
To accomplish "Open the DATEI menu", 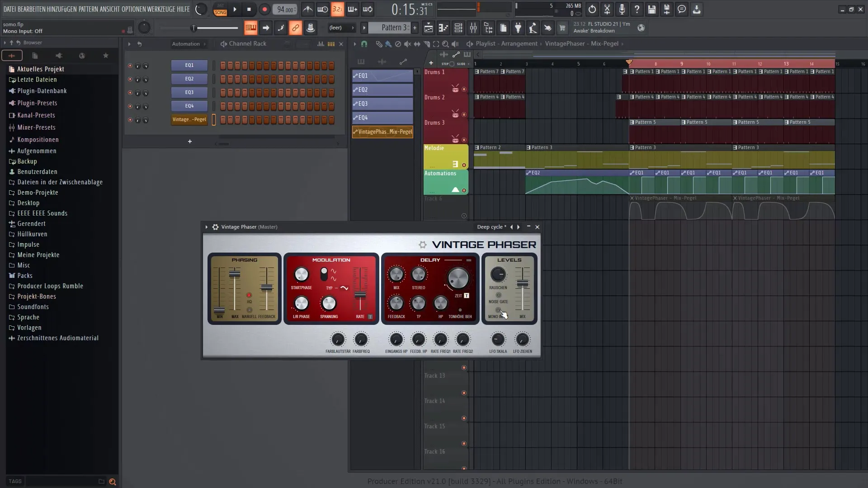I will click(x=9, y=9).
